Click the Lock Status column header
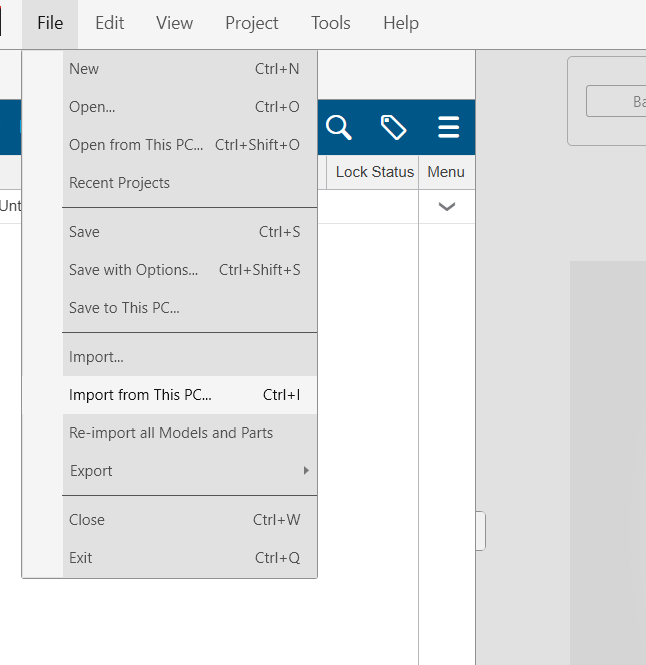The height and width of the screenshot is (665, 646). (374, 172)
